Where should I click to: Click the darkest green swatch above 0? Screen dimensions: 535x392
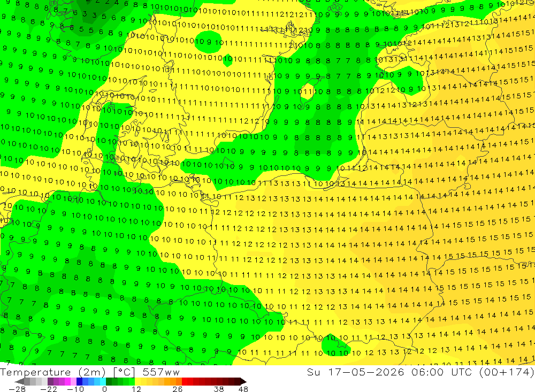[x=109, y=381]
